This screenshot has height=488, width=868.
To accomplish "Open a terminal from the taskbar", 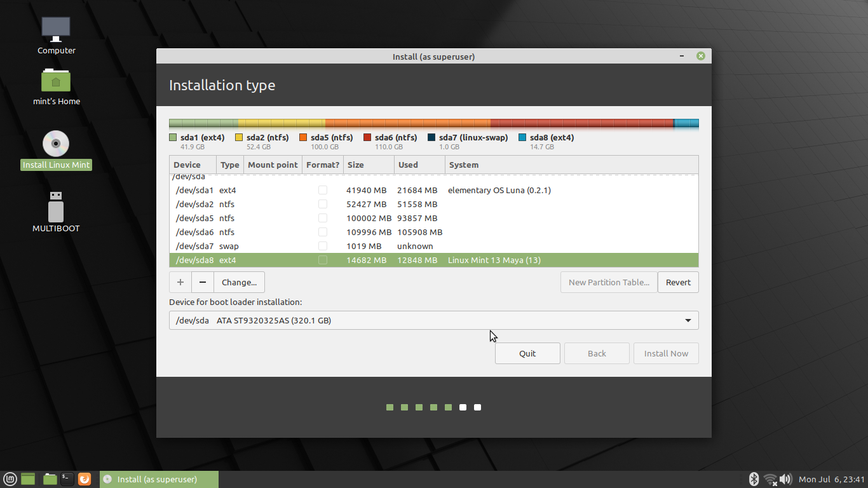I will 67,478.
